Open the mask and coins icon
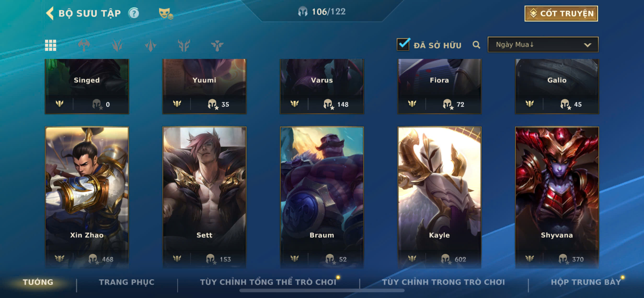The width and height of the screenshot is (644, 298). pos(166,13)
